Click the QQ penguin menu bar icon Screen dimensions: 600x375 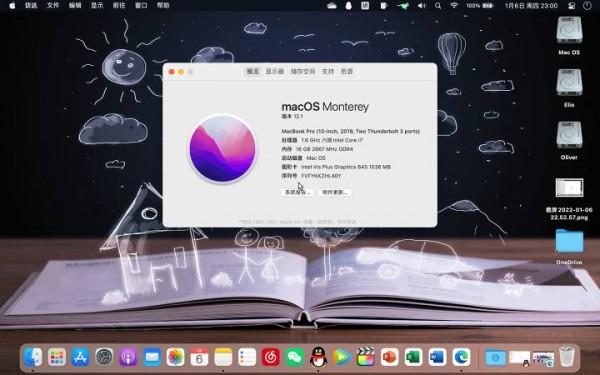click(349, 5)
